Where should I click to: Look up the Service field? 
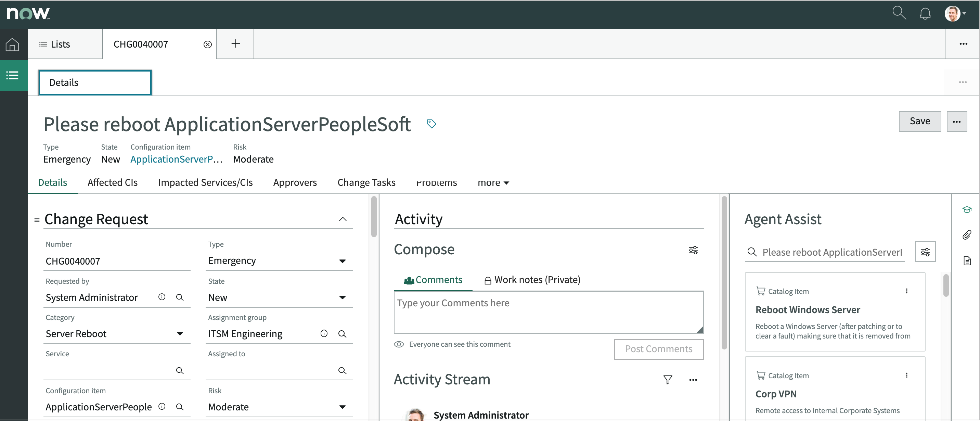tap(180, 370)
